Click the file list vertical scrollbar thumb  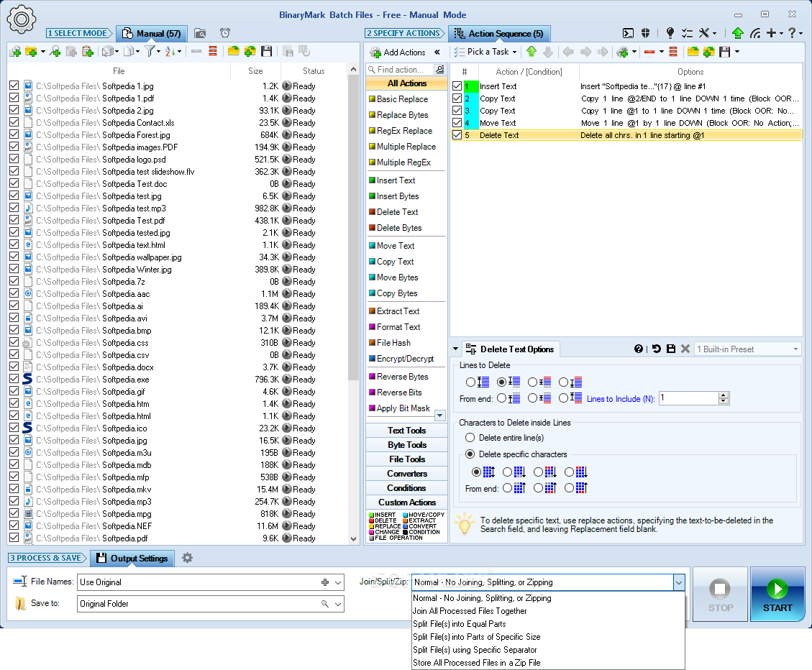tap(353, 228)
